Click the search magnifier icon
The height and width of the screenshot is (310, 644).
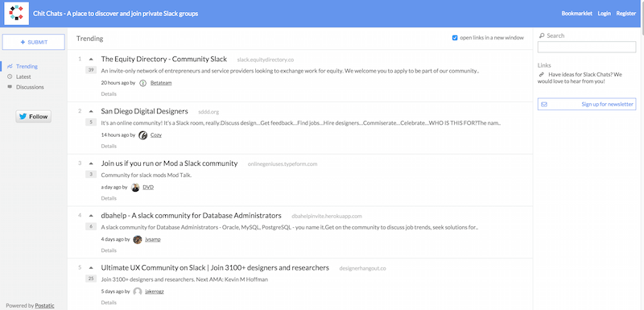[x=542, y=35]
